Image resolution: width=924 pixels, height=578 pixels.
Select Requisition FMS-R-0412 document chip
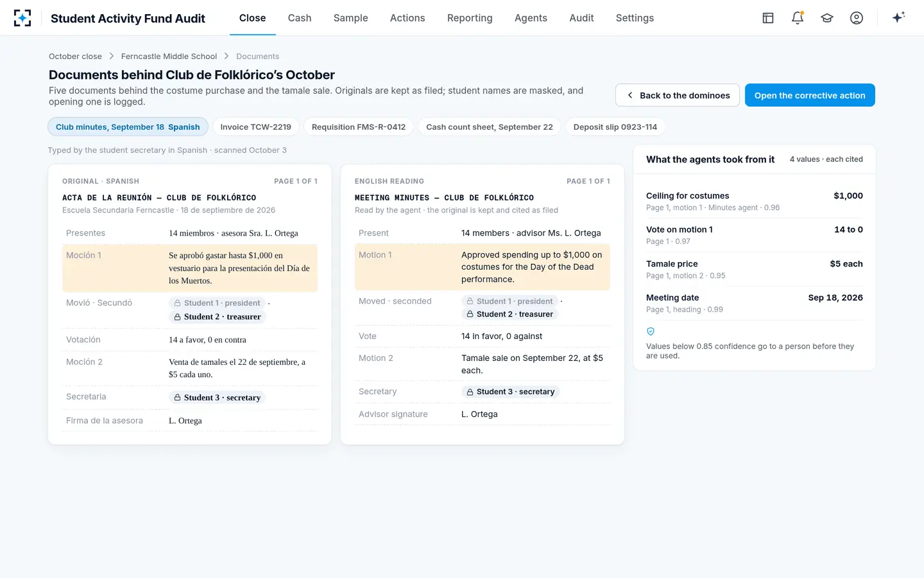tap(359, 127)
